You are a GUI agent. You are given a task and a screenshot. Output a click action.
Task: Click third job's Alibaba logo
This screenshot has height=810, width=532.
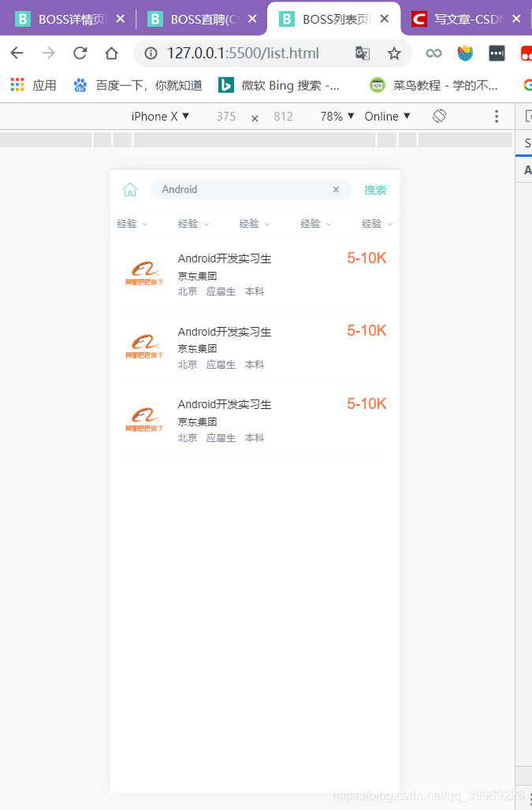(144, 419)
